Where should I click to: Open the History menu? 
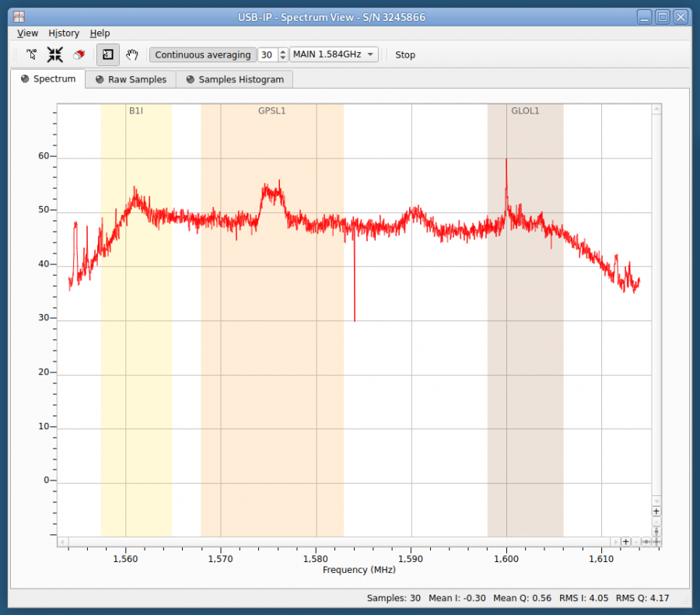[x=64, y=33]
